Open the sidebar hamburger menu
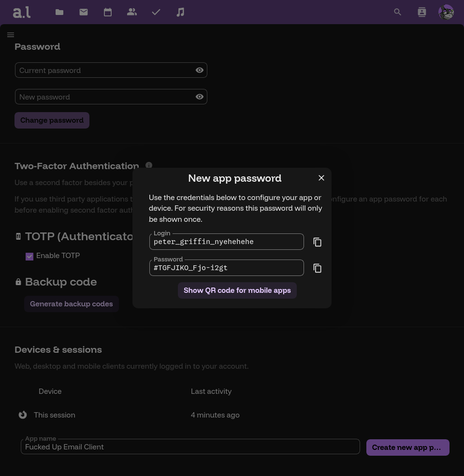 [x=11, y=35]
